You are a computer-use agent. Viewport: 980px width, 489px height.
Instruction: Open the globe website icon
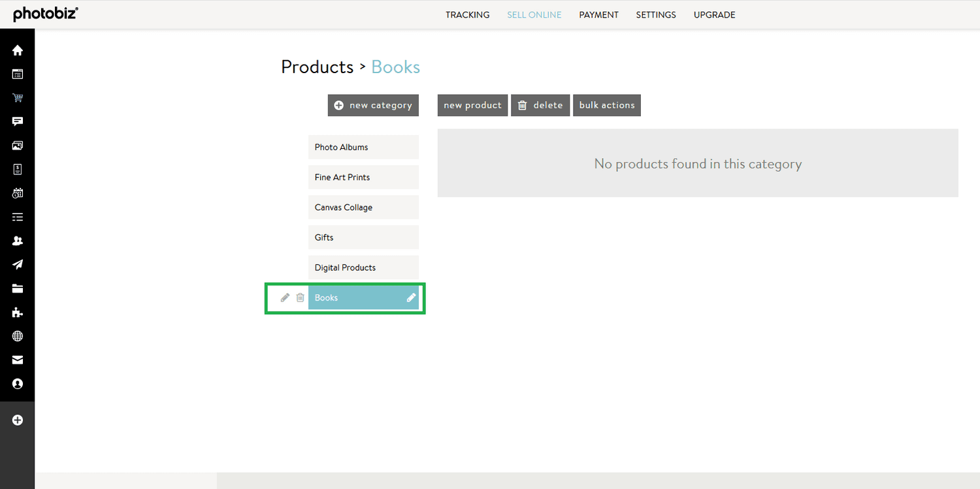(x=17, y=336)
